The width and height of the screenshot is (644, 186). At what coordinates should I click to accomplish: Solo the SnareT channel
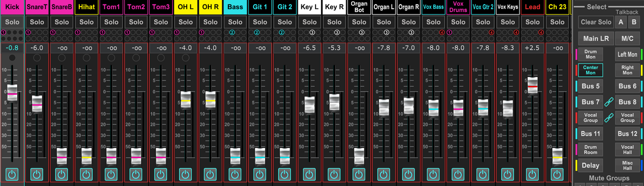pyautogui.click(x=37, y=22)
